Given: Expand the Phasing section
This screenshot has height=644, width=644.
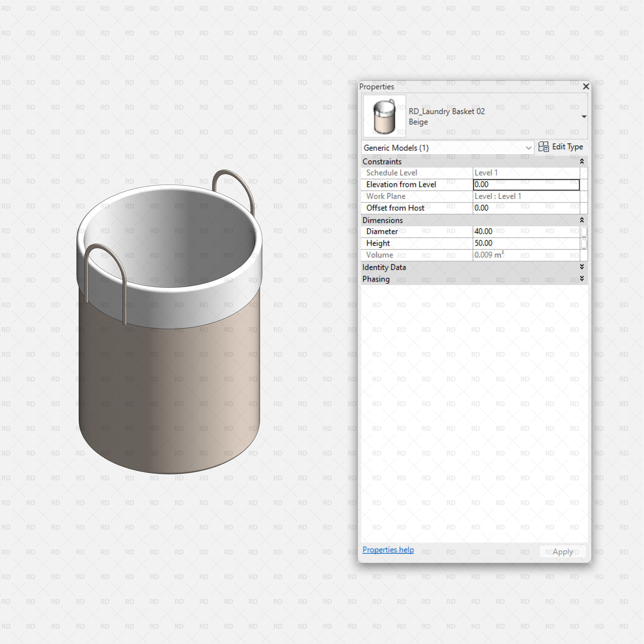Looking at the screenshot, I should click(x=582, y=279).
